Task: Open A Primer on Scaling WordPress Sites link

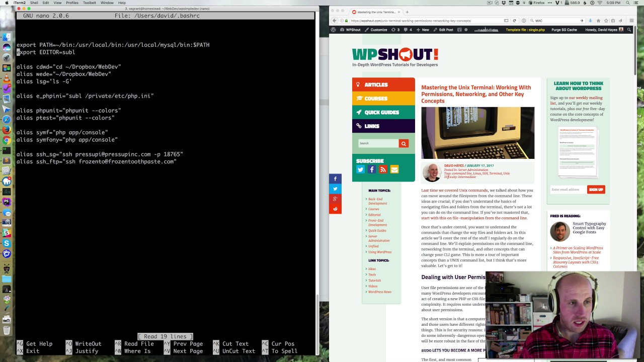Action: pos(578,250)
